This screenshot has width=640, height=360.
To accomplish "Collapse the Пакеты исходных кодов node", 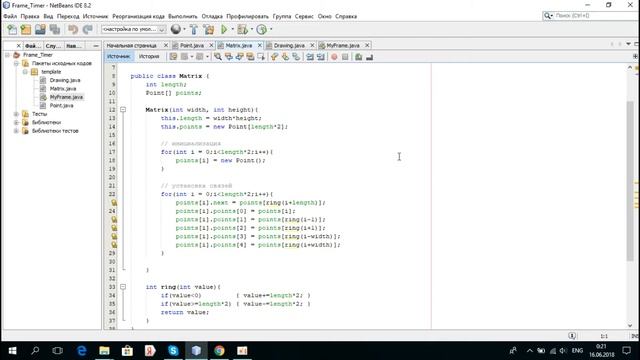I will click(x=16, y=63).
